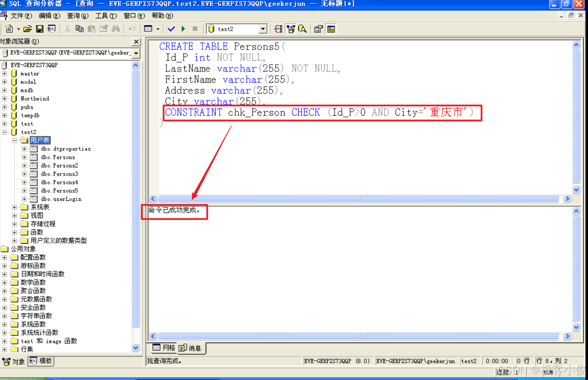Switch to the 对象 tab in Object Browser
Image resolution: width=588 pixels, height=380 pixels.
(x=14, y=362)
